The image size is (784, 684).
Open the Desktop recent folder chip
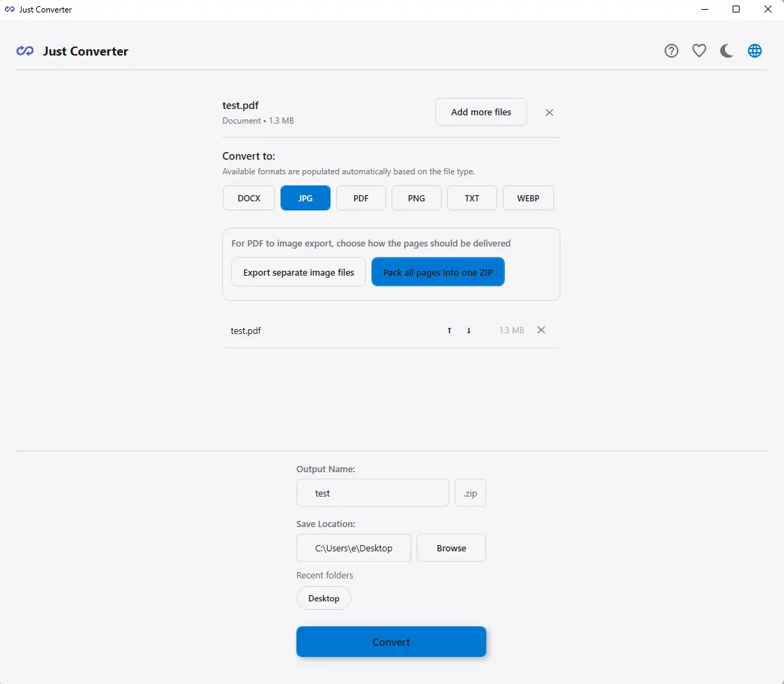click(x=324, y=598)
